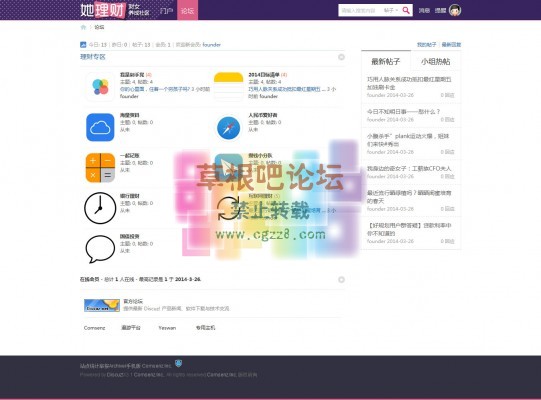Viewport: 541px width, 400px height.
Task: Open sidebar post starting 今日不知明日事
Action: pos(403,111)
